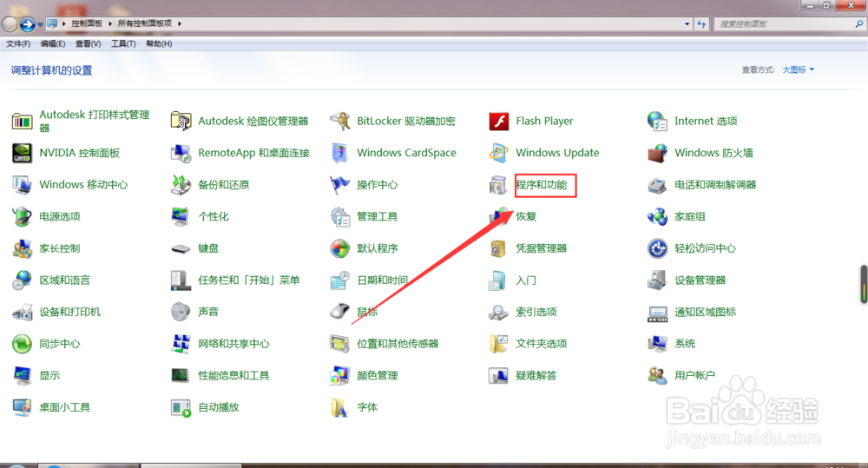Open the Windows CardSpace icon
This screenshot has height=468, width=868.
tap(340, 153)
